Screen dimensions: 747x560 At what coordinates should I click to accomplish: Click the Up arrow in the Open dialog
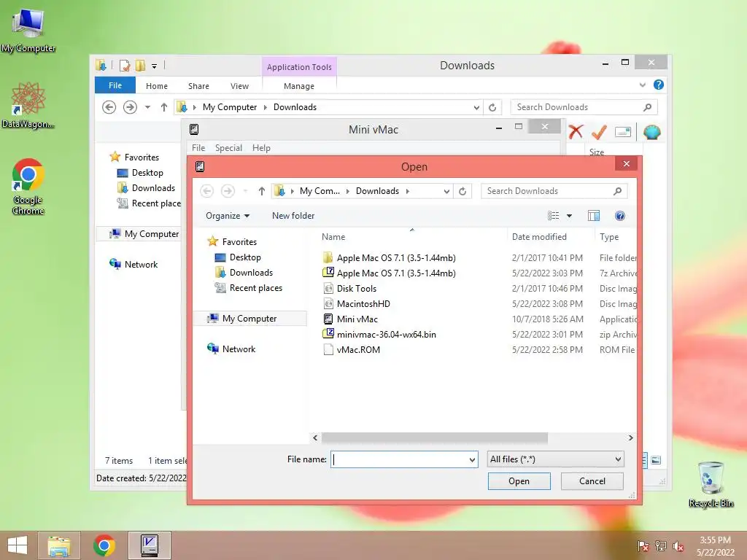[x=262, y=191]
